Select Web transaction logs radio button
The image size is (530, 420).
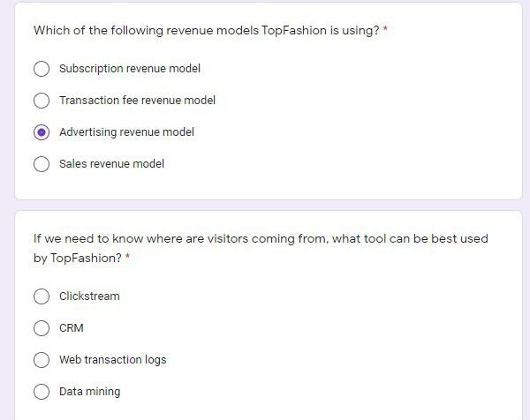pyautogui.click(x=42, y=360)
